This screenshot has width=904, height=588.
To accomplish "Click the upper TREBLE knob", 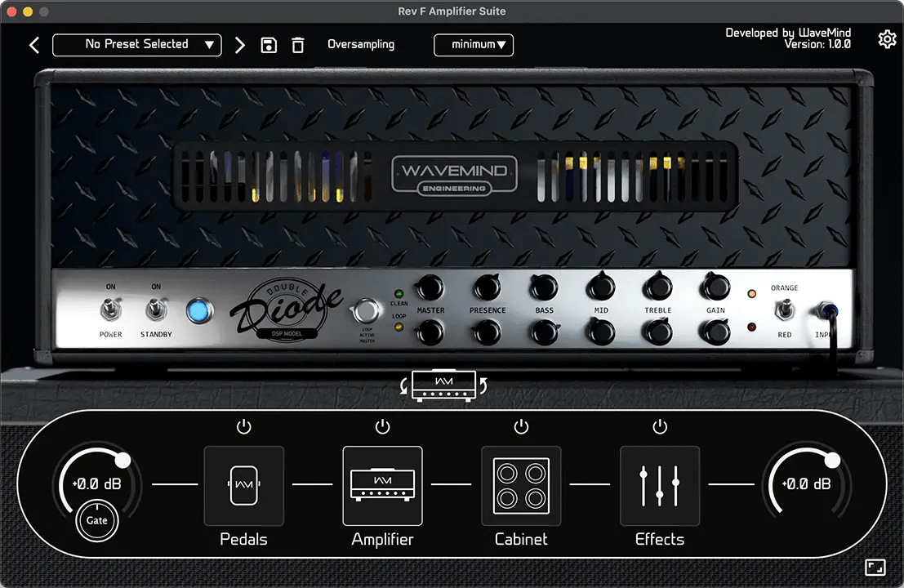I will (658, 286).
